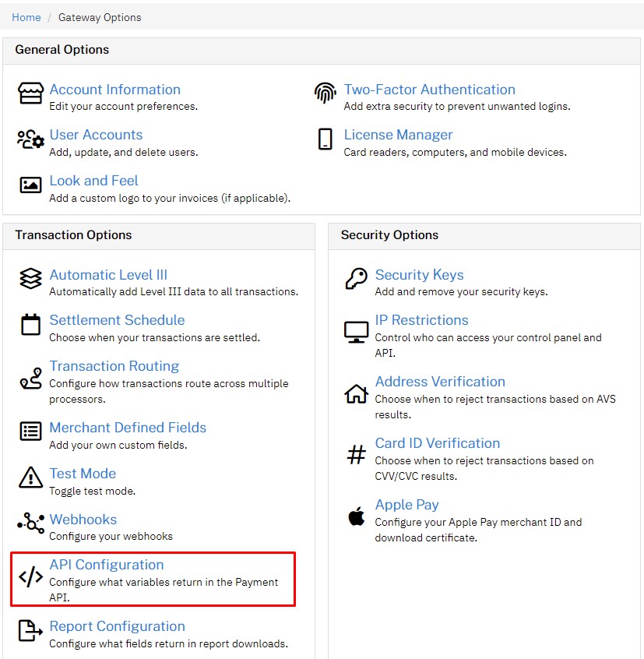The width and height of the screenshot is (644, 659).
Task: Click the License Manager phone icon
Action: pyautogui.click(x=326, y=139)
